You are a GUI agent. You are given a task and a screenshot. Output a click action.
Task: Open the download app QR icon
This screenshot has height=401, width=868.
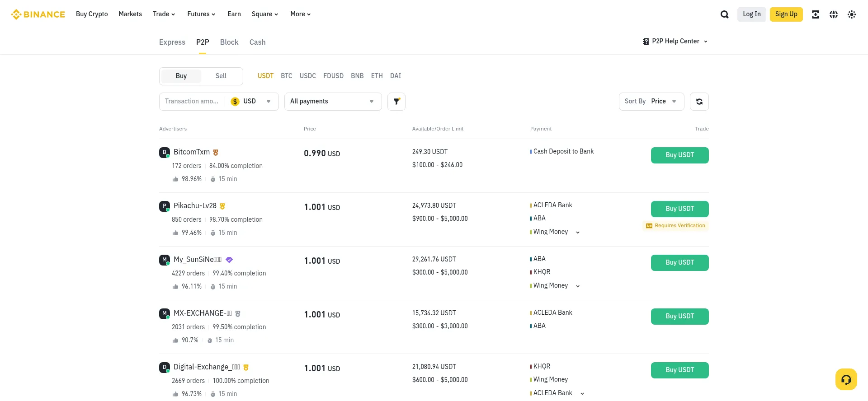(815, 14)
